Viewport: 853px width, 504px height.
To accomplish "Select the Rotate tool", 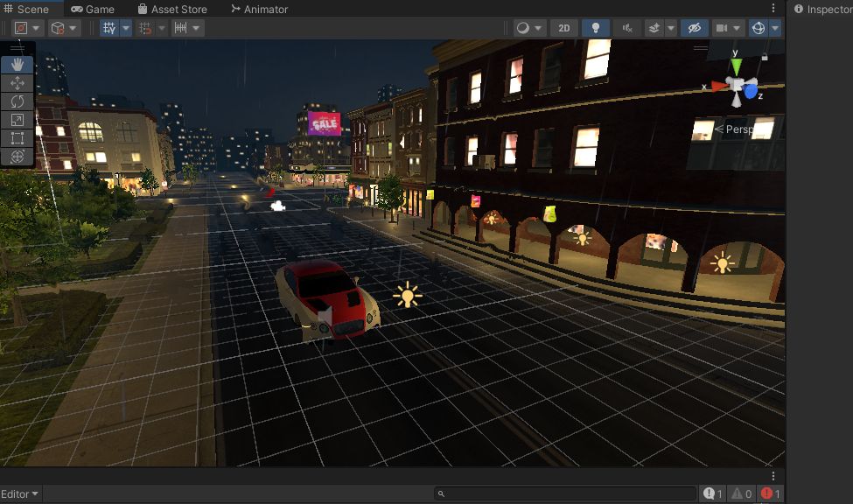I will pyautogui.click(x=17, y=101).
